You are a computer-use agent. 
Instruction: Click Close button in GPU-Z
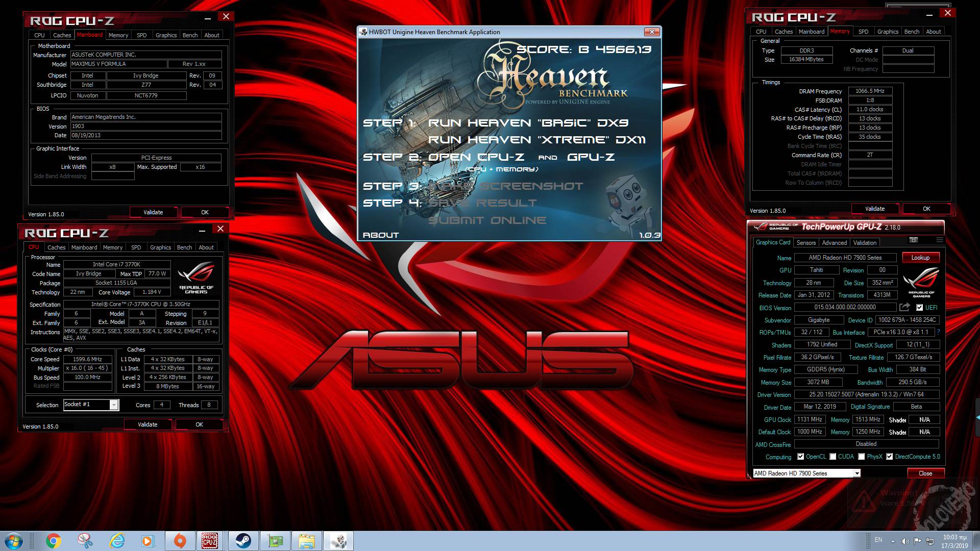coord(925,473)
